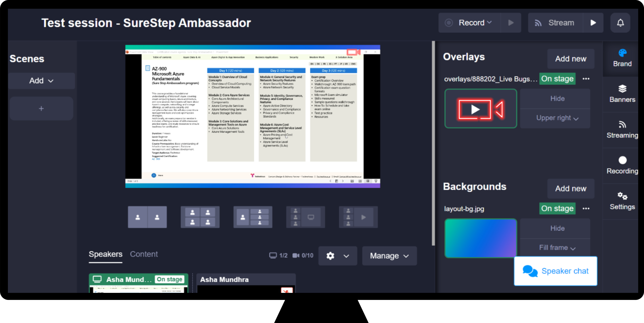Click the plus tile to add scene

41,108
